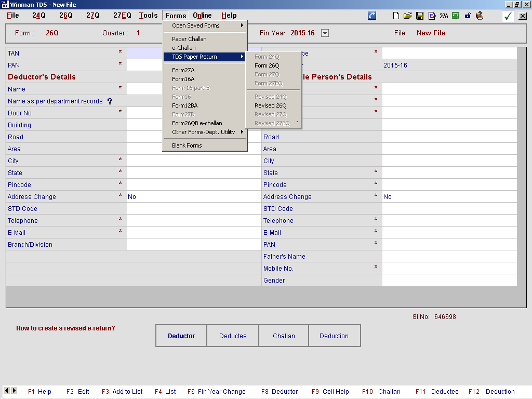This screenshot has width=532, height=399.
Task: Choose Form27A from the Forms menu
Action: point(184,70)
